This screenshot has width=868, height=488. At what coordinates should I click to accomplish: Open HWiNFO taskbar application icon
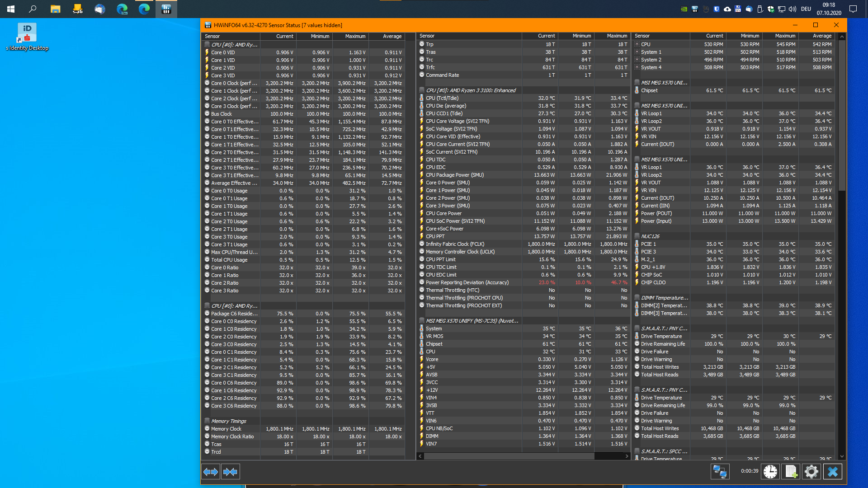click(166, 9)
